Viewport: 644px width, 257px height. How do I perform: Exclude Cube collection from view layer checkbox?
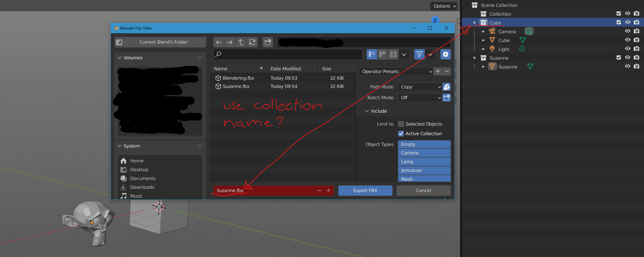point(619,22)
